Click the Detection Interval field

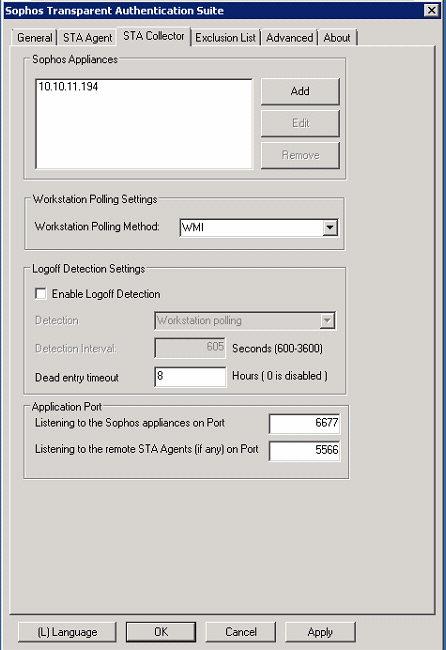point(190,348)
